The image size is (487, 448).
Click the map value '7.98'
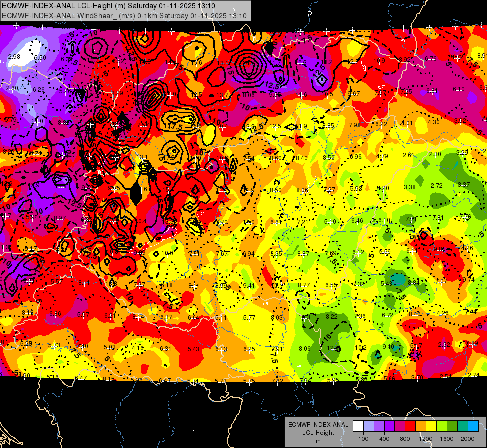(x=355, y=125)
